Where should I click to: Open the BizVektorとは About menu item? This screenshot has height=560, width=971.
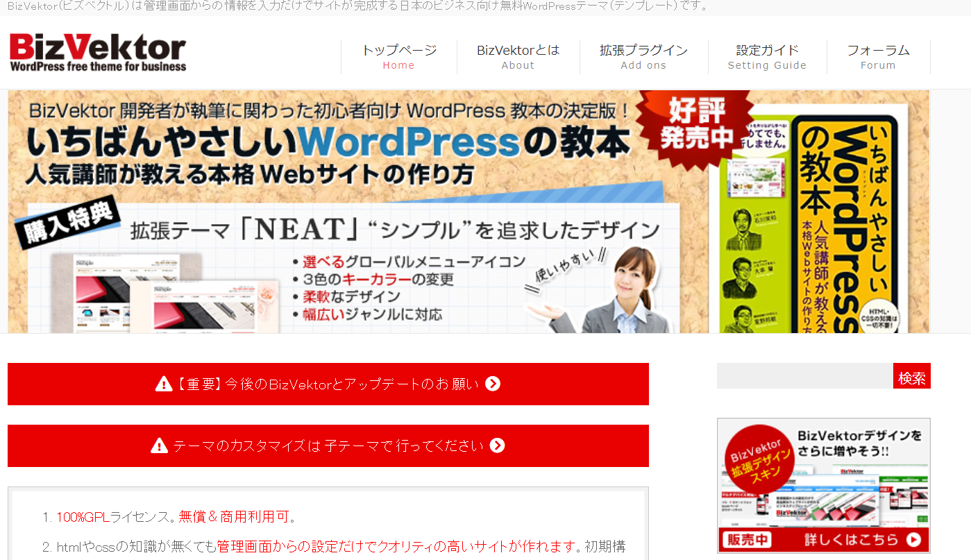pos(518,57)
